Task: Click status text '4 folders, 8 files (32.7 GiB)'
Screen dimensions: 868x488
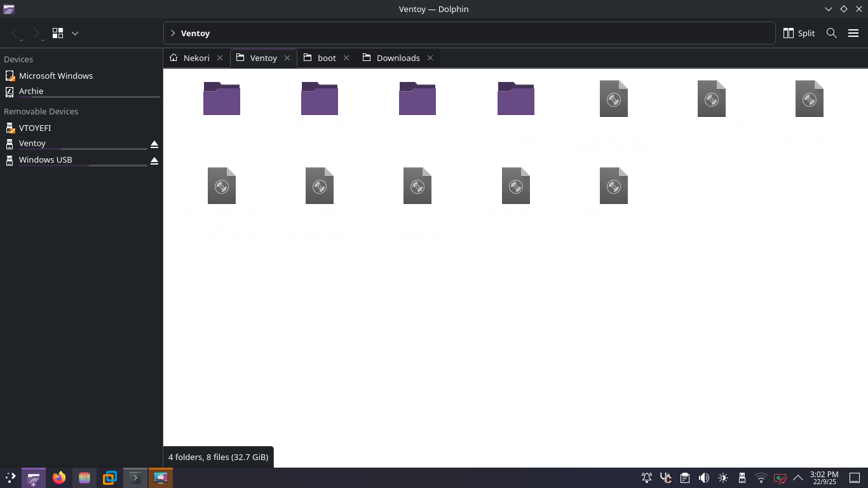Action: pos(218,457)
